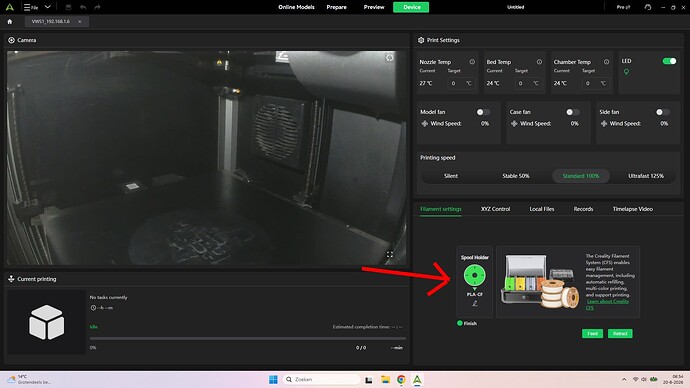Screen dimensions: 690x388
Task: Open the Filament settings tab
Action: pyautogui.click(x=440, y=209)
